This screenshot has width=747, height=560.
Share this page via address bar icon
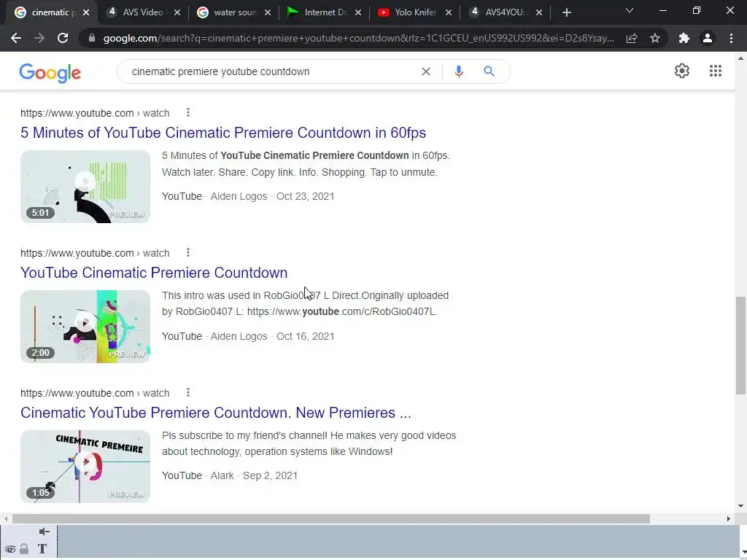tap(632, 38)
